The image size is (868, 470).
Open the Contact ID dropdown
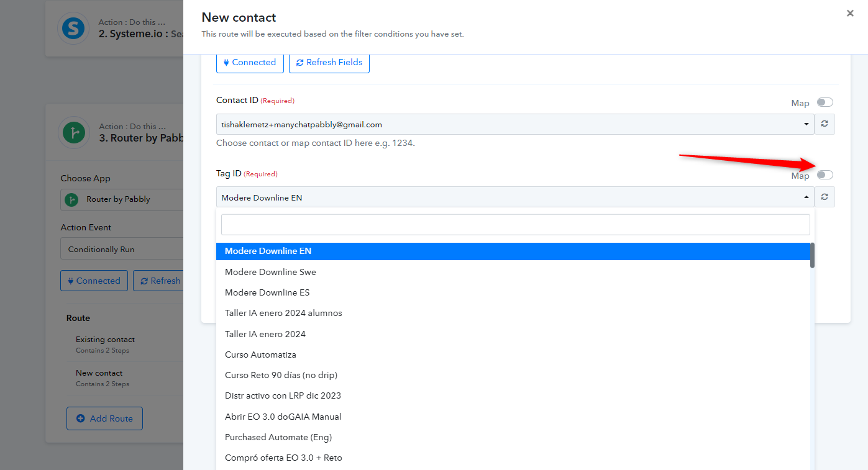pos(515,124)
